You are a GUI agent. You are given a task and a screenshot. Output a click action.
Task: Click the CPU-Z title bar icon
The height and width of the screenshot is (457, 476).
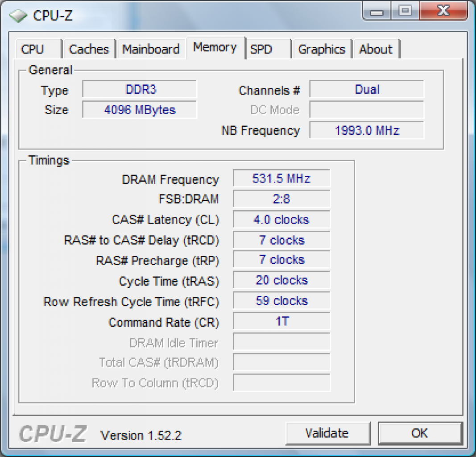click(18, 15)
